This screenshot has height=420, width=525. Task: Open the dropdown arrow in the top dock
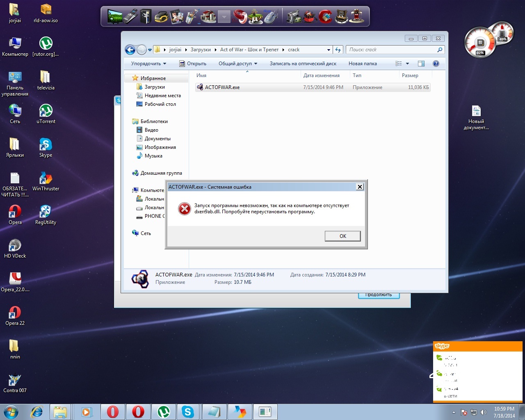[x=224, y=17]
